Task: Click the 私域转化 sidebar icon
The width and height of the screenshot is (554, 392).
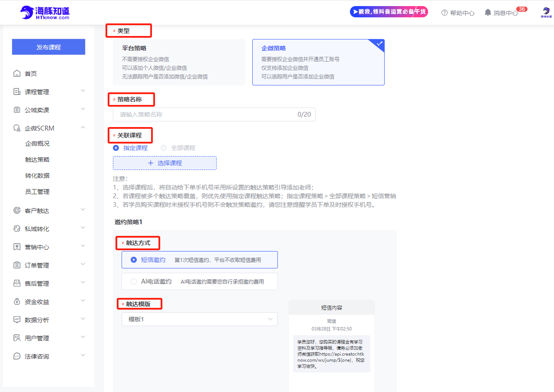Action: 17,229
